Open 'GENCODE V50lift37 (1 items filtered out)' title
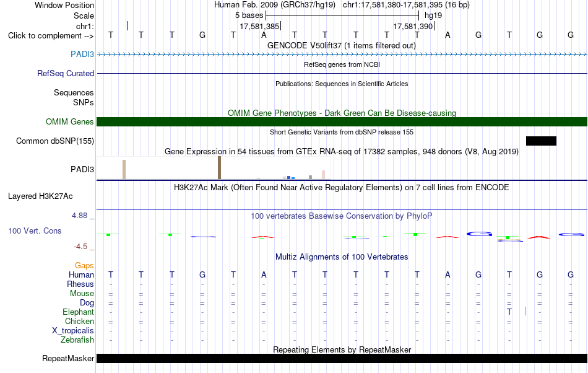This screenshot has width=588, height=373. click(341, 45)
